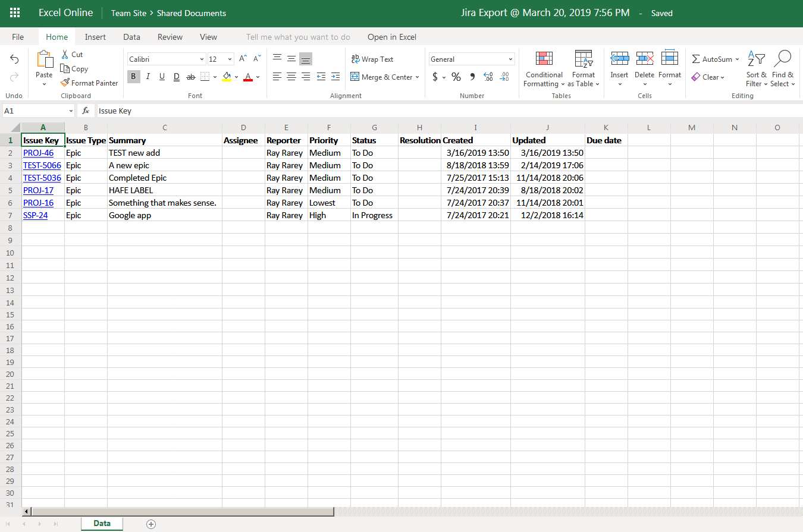Open the app launcher waffle icon
The width and height of the screenshot is (803, 532).
tap(15, 12)
